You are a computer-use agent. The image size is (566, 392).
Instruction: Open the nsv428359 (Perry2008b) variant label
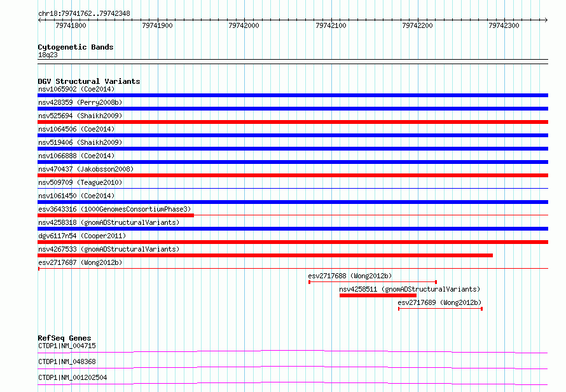(x=80, y=102)
